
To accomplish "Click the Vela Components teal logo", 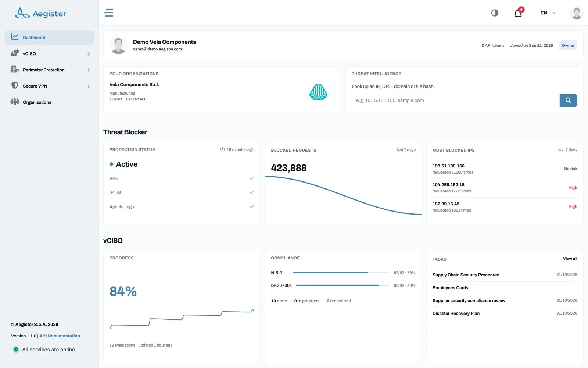I will tap(318, 92).
